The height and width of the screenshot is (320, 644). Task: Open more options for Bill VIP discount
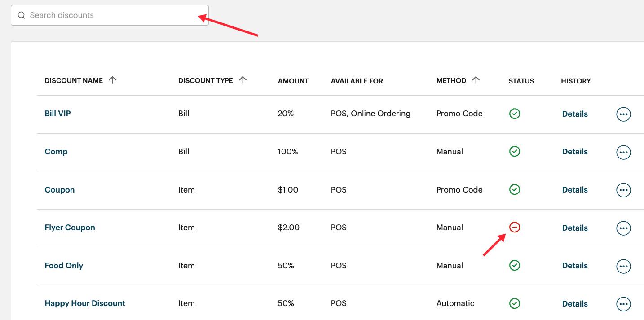623,114
